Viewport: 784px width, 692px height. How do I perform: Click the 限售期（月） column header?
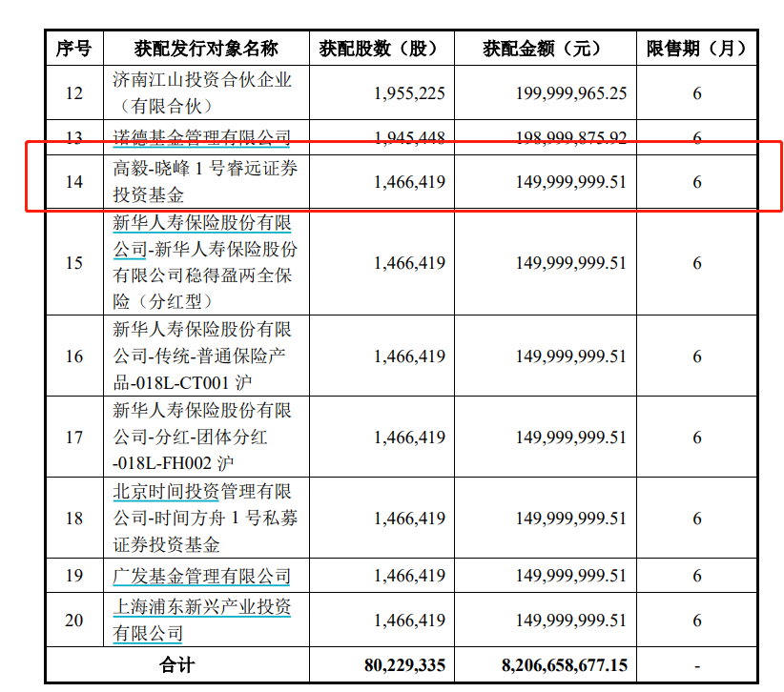[696, 49]
